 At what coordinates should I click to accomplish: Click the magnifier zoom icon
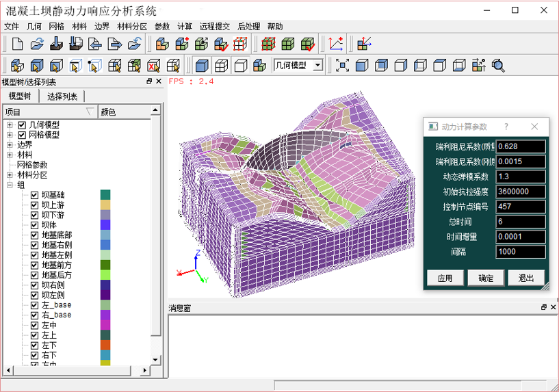tap(498, 66)
